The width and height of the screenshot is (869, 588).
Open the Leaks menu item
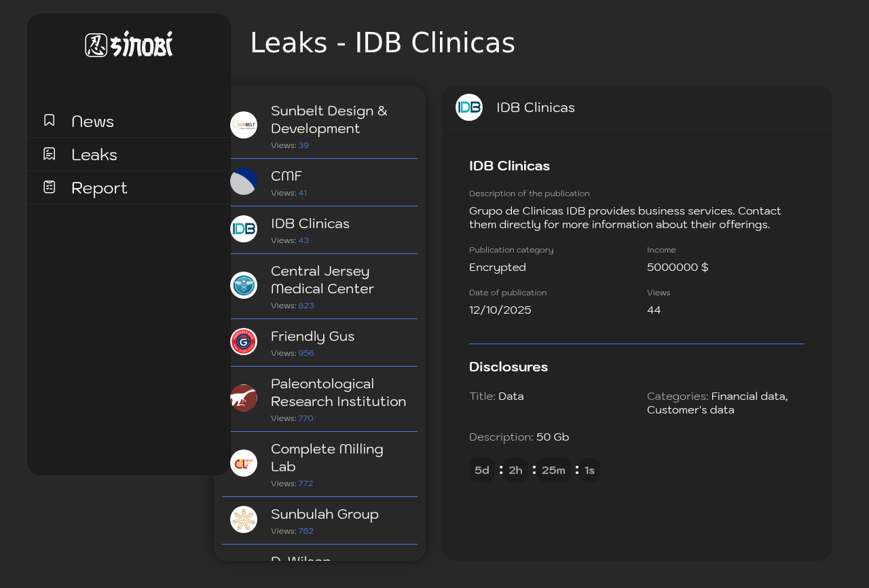point(94,155)
